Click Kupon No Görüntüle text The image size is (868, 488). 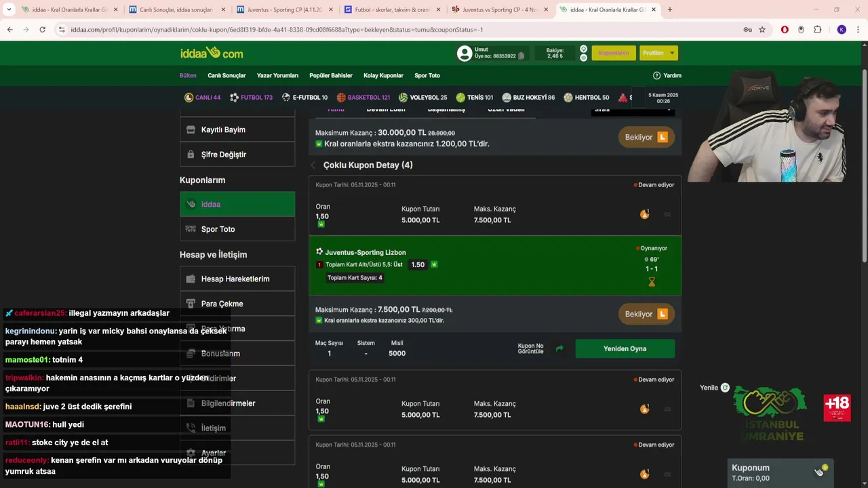click(530, 348)
